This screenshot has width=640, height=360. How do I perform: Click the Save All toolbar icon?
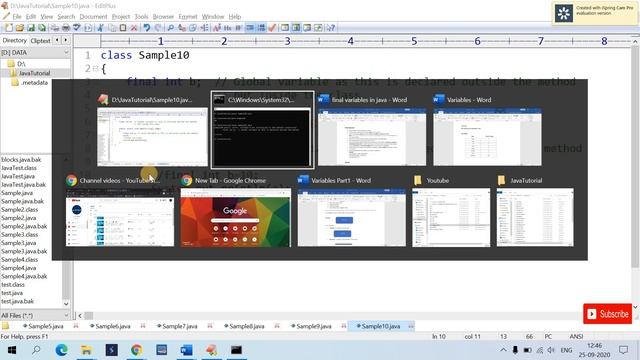[x=42, y=28]
